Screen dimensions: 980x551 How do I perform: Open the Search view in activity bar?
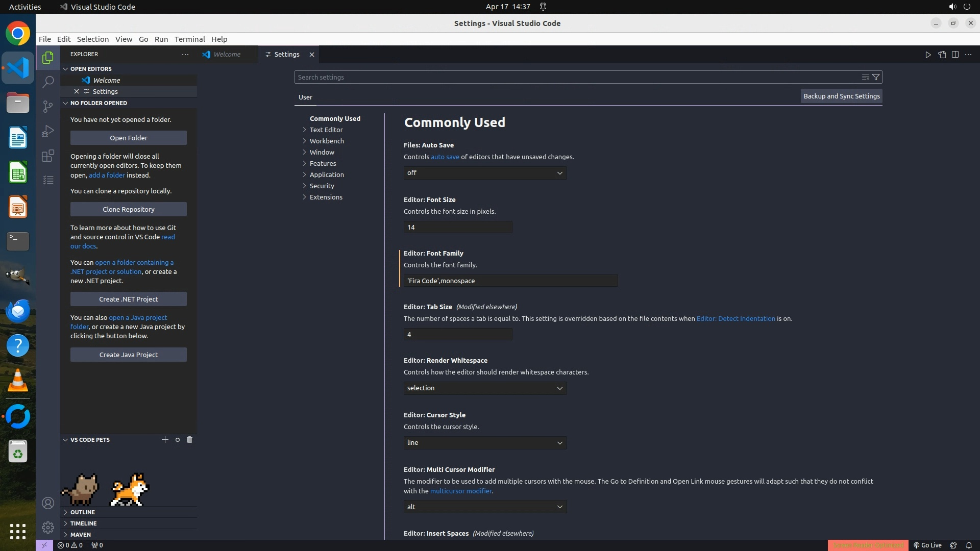click(48, 82)
